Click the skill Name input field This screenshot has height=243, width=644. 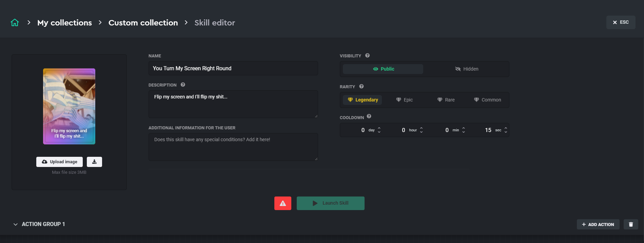click(233, 68)
